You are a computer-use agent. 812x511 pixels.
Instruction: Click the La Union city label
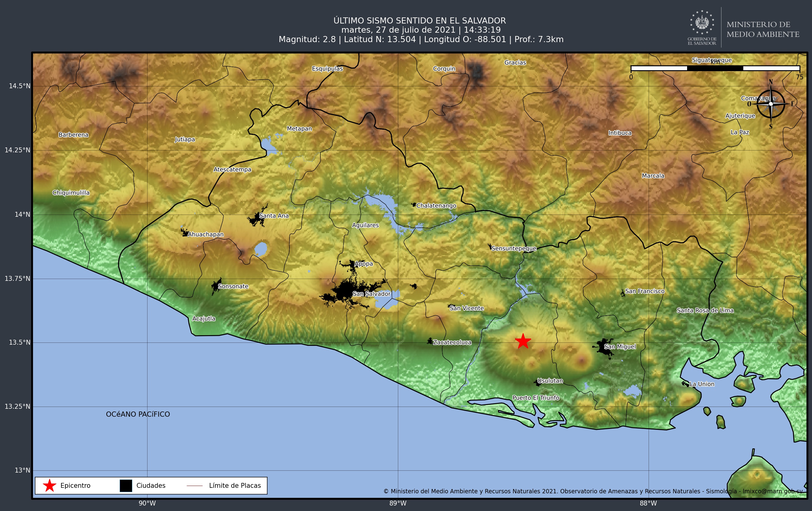702,384
